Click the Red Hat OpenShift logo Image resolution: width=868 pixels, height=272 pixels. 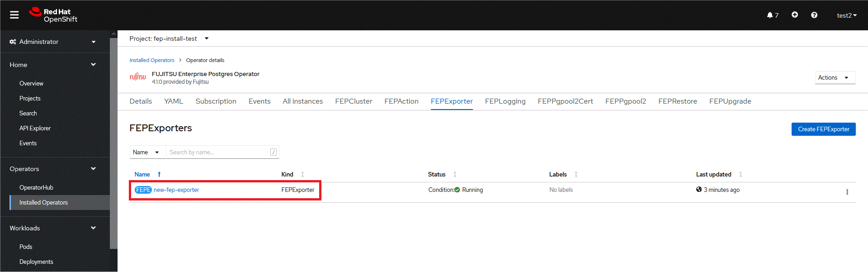pyautogui.click(x=53, y=15)
